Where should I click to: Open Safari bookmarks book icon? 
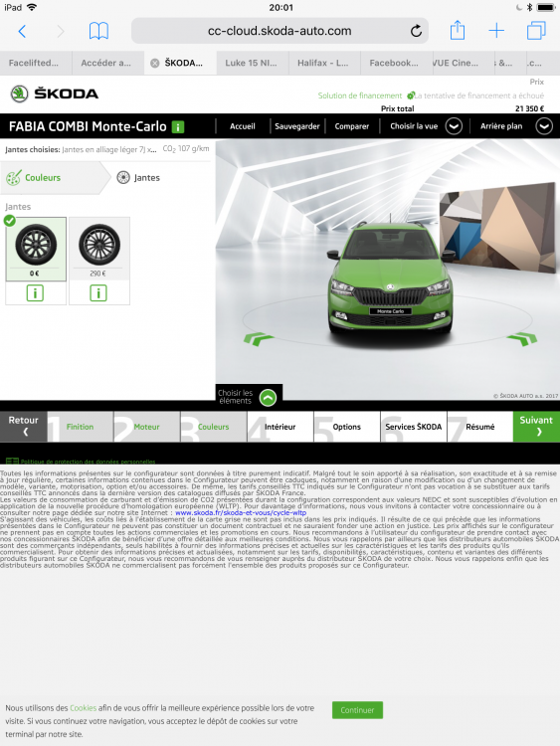click(98, 31)
